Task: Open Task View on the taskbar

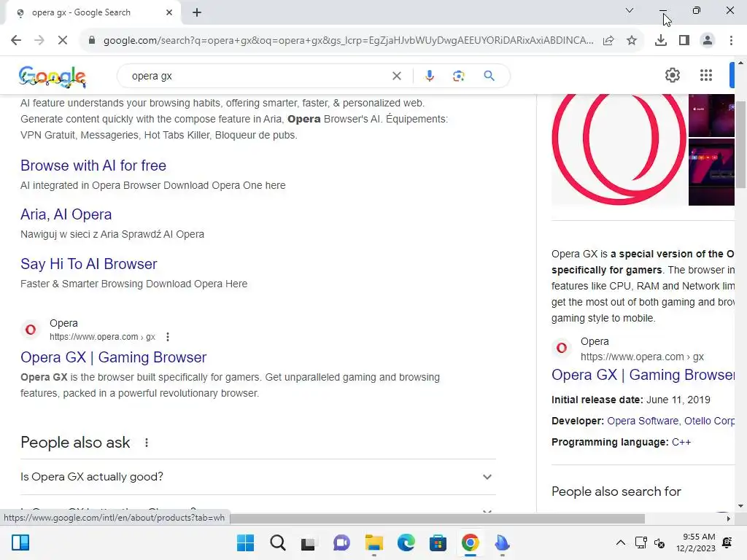Action: 309,542
